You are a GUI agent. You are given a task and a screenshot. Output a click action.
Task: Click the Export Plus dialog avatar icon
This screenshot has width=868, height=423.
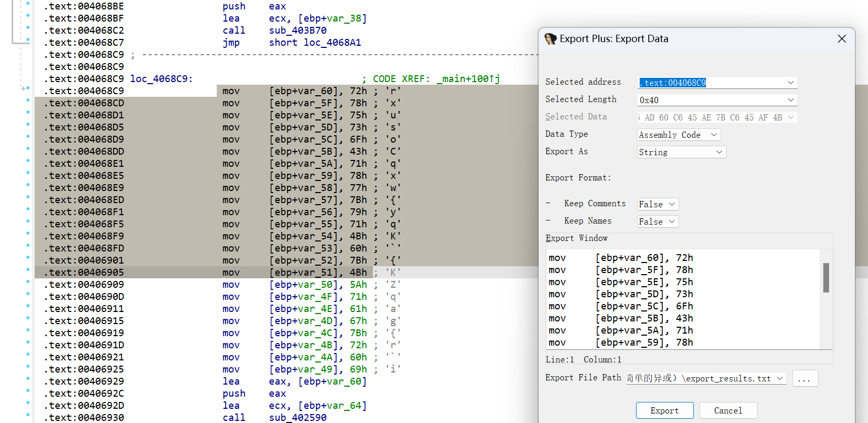[x=550, y=39]
